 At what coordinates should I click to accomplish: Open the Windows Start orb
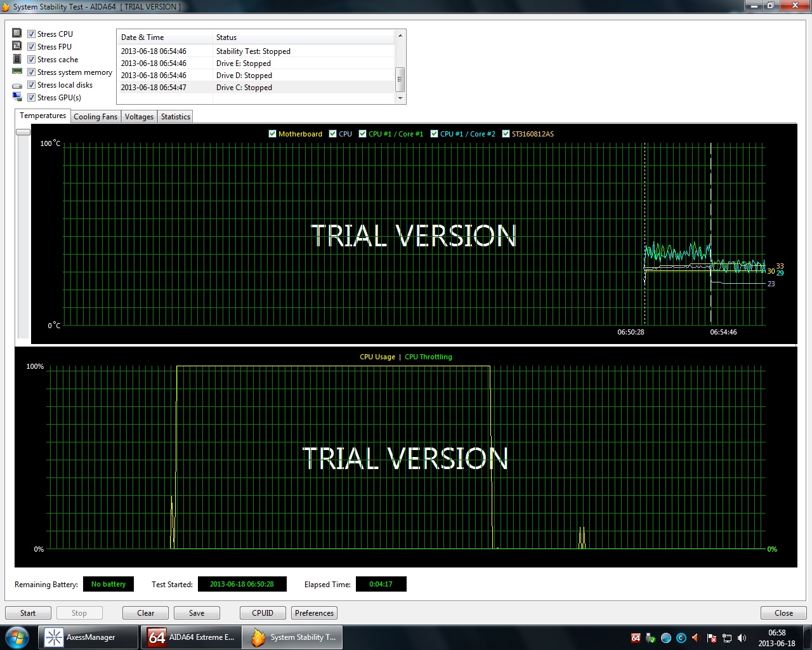[17, 637]
